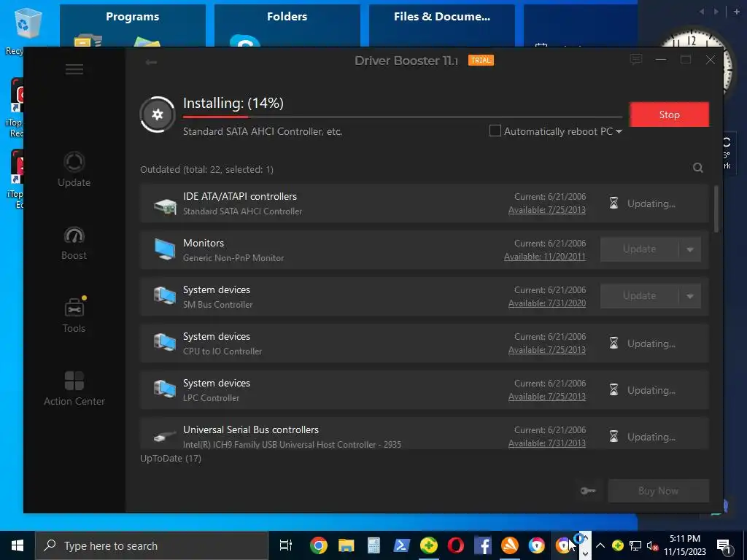
Task: Open the Windows Start menu
Action: (18, 545)
